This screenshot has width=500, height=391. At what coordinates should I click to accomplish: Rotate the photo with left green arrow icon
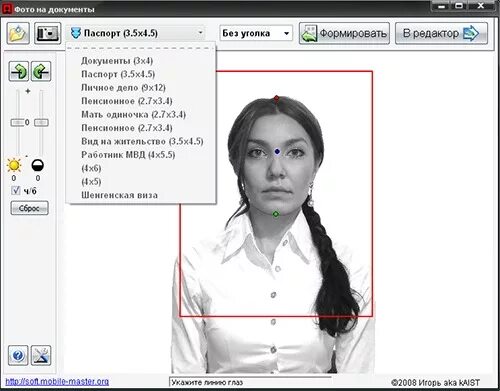19,71
